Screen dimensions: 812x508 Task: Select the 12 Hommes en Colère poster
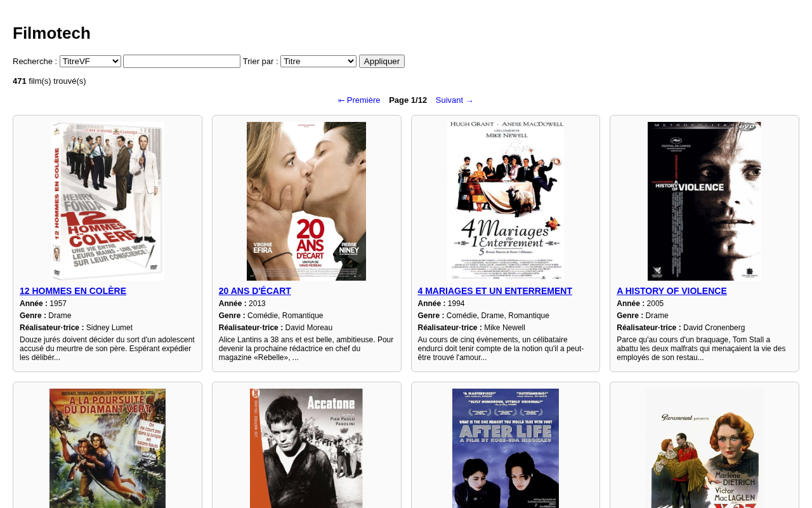108,201
